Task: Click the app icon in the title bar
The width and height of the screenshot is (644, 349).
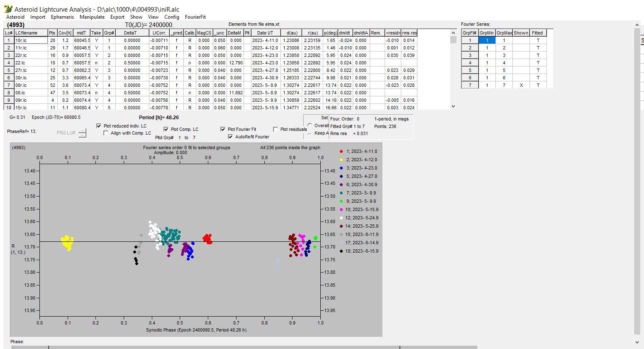Action: (x=8, y=9)
